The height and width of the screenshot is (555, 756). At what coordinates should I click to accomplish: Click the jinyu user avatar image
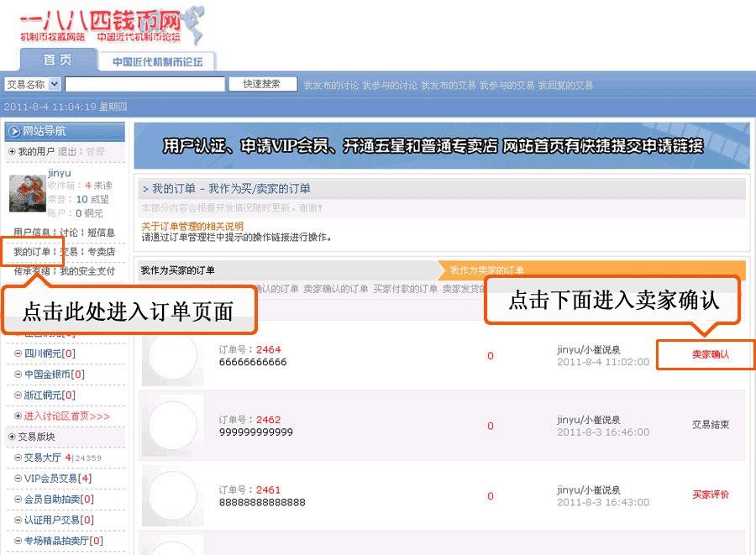point(28,194)
